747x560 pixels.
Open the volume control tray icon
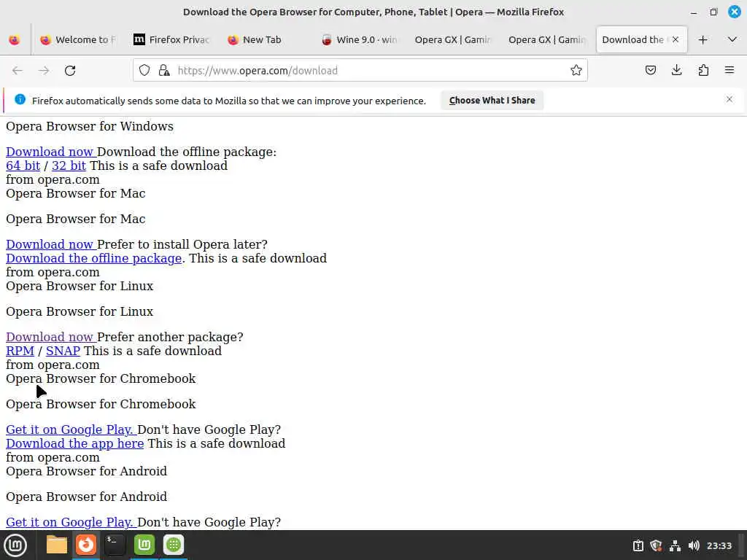(x=694, y=545)
